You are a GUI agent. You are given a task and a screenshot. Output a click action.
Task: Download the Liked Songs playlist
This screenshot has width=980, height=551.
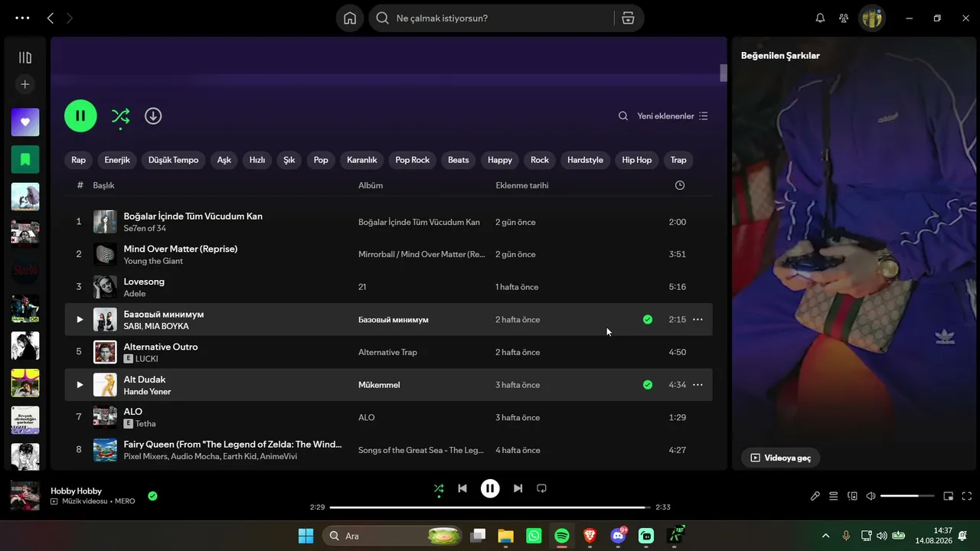pos(153,116)
